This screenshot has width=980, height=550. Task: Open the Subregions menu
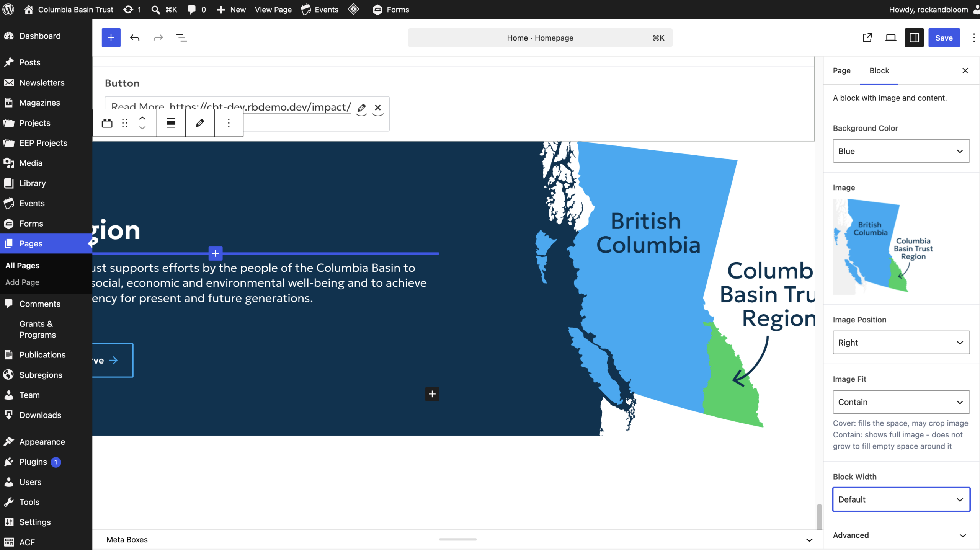41,375
